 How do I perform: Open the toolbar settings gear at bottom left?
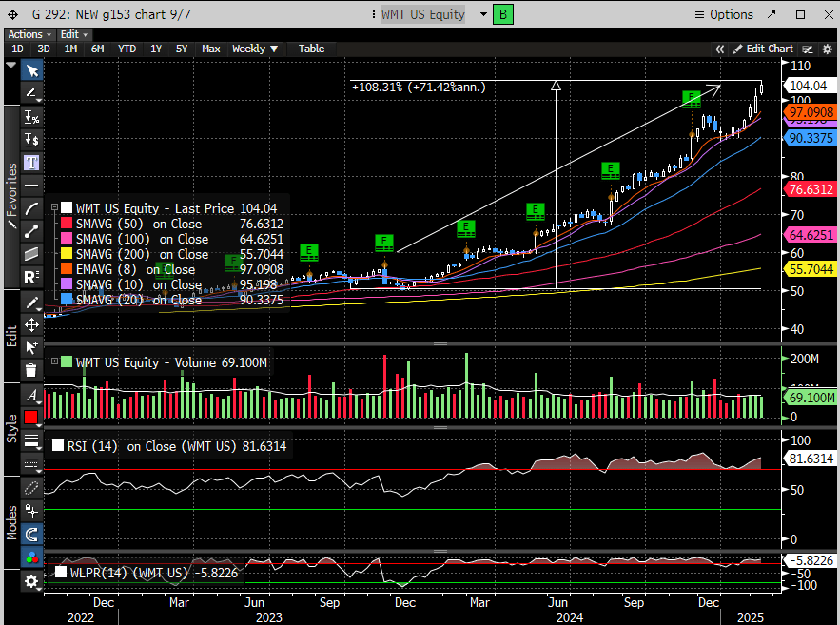tap(31, 581)
